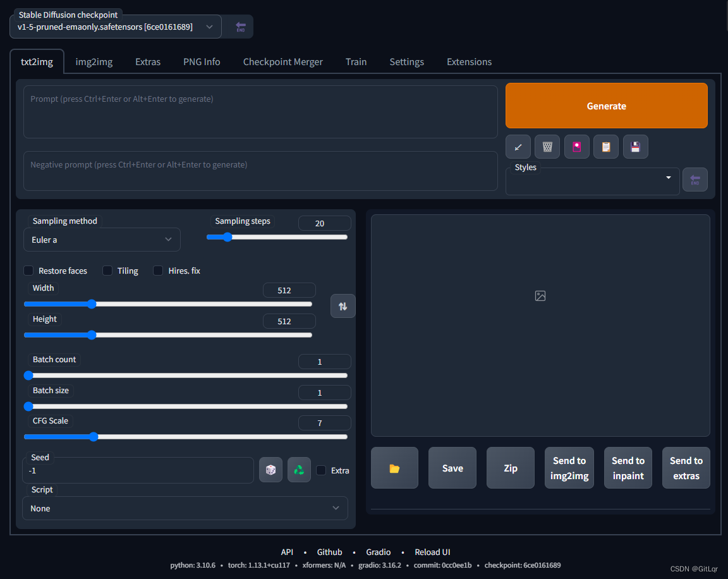Image resolution: width=728 pixels, height=579 pixels.
Task: Click the Save button
Action: [x=452, y=468]
